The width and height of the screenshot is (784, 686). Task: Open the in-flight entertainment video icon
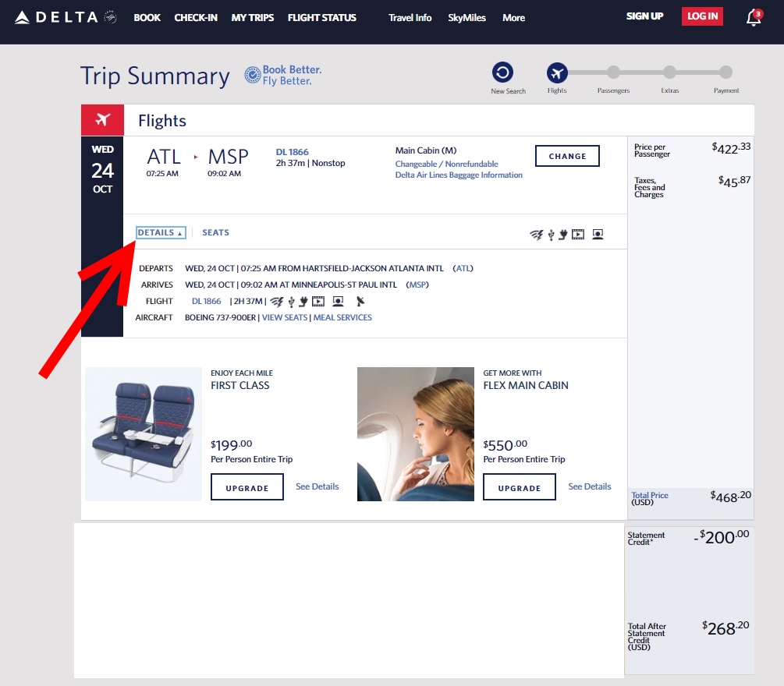(x=578, y=234)
